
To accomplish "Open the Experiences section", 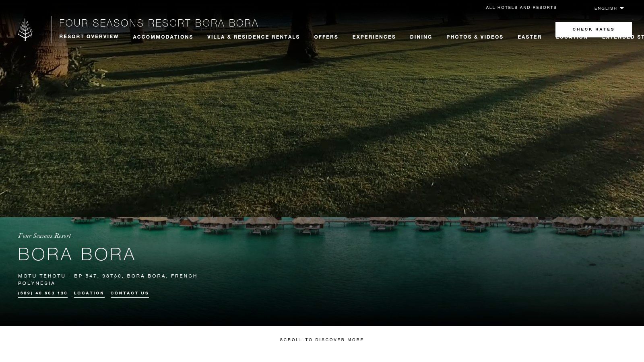I will [x=374, y=37].
